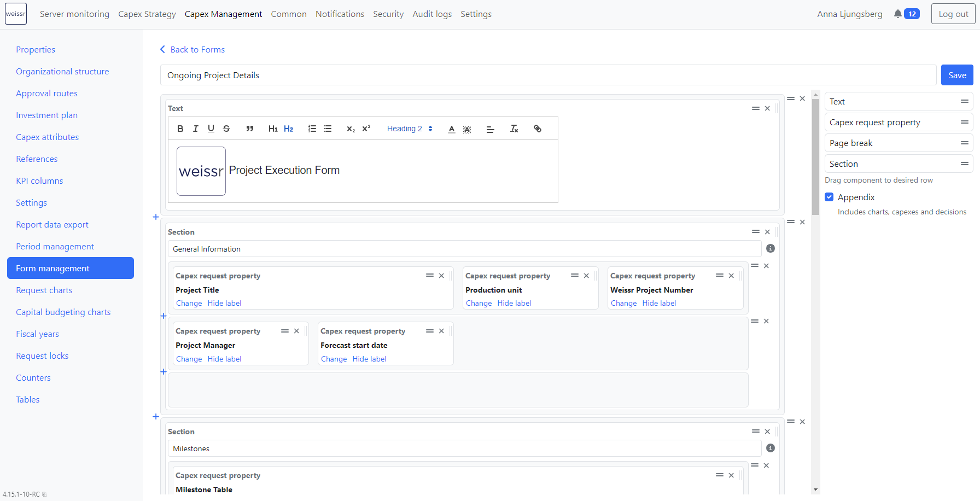Toggle Hide label for Forecast start date
The height and width of the screenshot is (501, 980).
pyautogui.click(x=369, y=359)
